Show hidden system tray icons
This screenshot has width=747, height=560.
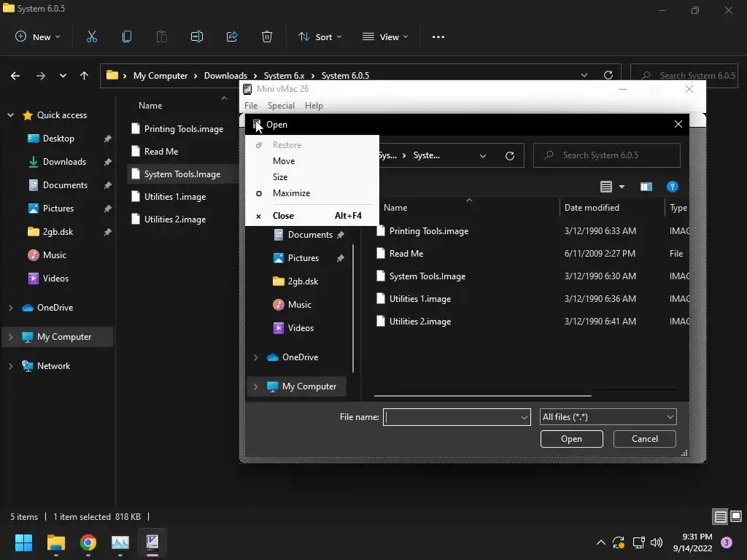(601, 542)
